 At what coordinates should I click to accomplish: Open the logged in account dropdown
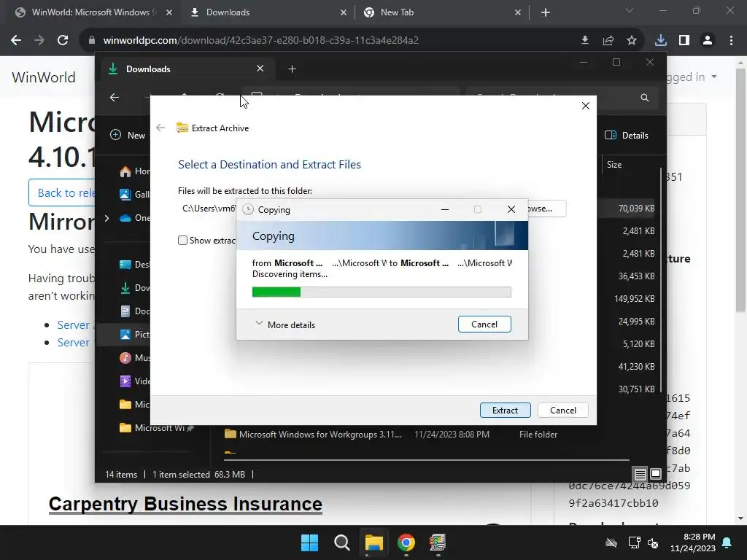coord(691,77)
